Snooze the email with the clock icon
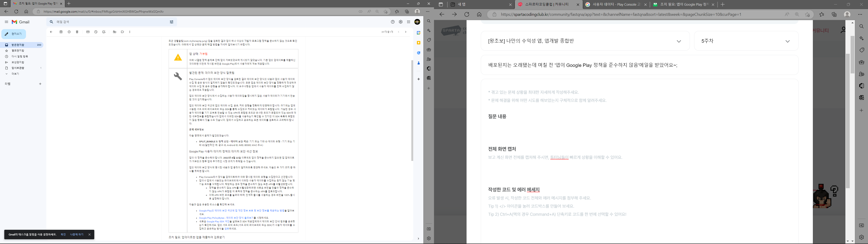This screenshot has width=868, height=244. [96, 32]
